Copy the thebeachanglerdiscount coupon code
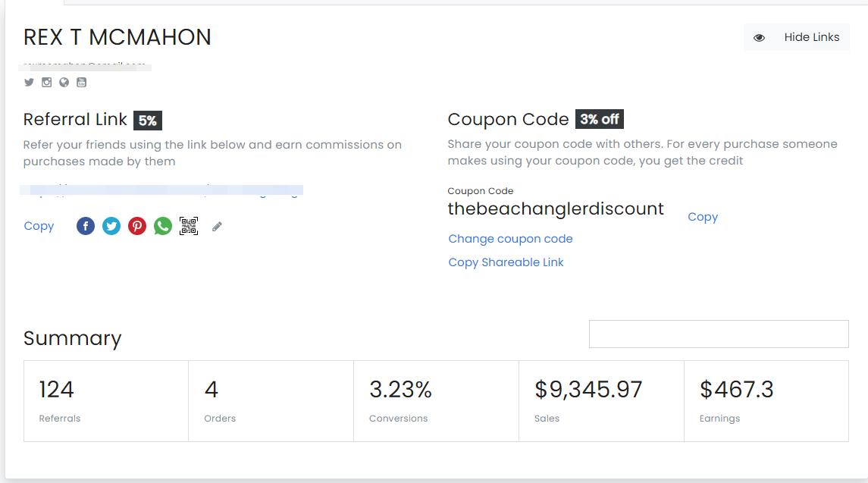868x483 pixels. [x=702, y=217]
